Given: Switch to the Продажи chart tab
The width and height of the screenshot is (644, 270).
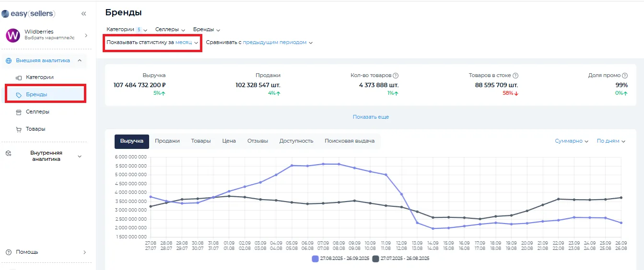Looking at the screenshot, I should pos(167,141).
